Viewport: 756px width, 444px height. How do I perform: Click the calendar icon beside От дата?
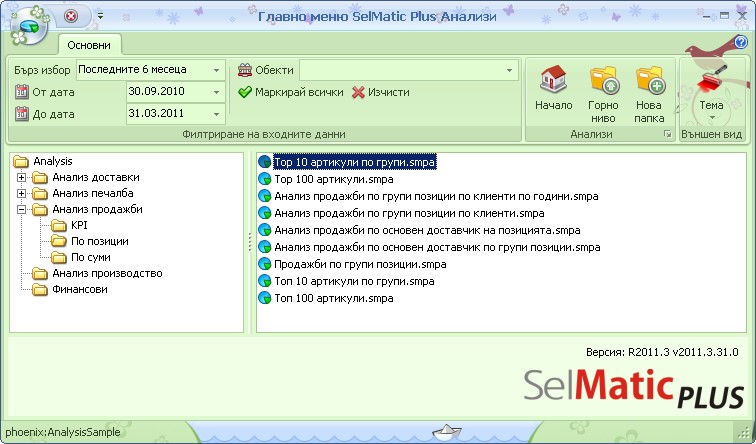pos(21,92)
